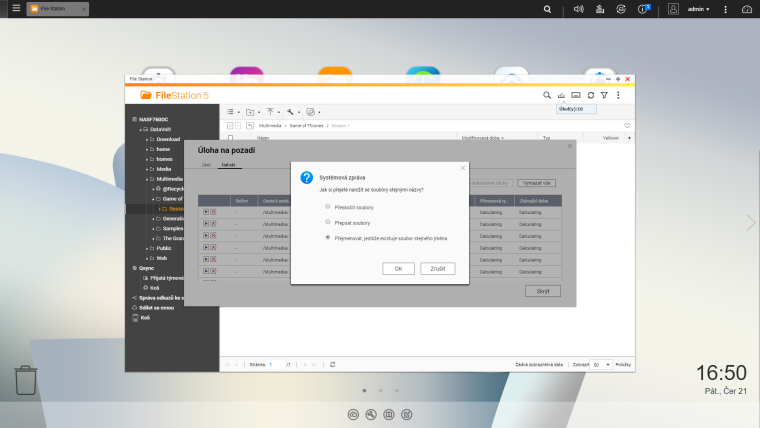The width and height of the screenshot is (760, 428).
Task: Close the Systémová zpráva dialog with X
Action: [x=462, y=168]
